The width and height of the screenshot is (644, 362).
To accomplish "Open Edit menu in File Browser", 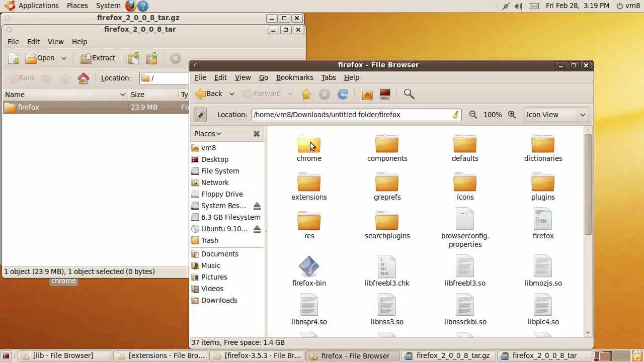I will pos(220,77).
